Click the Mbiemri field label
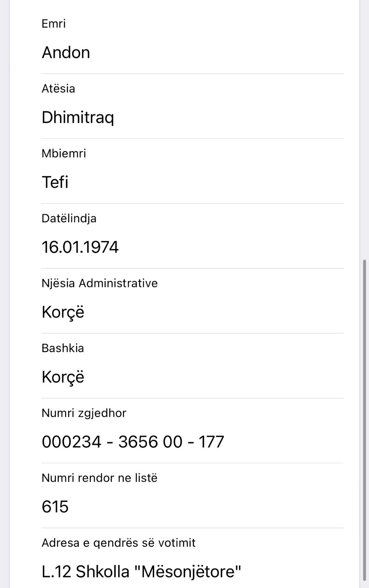 point(64,154)
